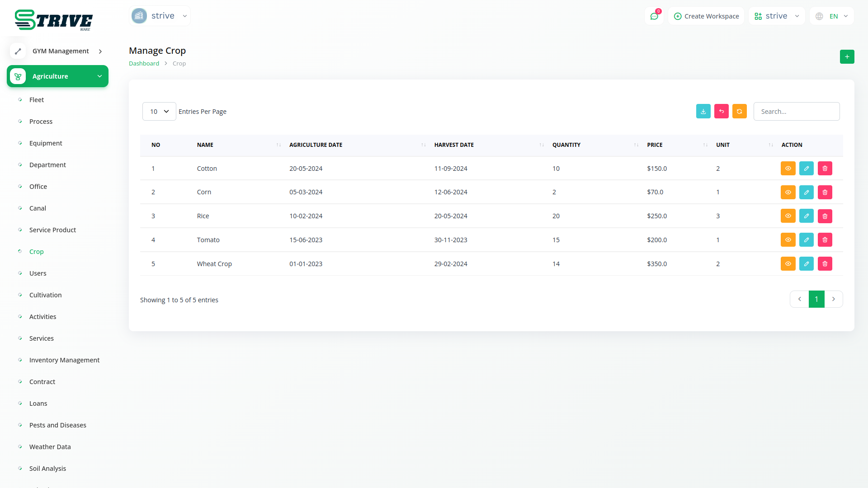Click the Create Workspace button

point(706,16)
